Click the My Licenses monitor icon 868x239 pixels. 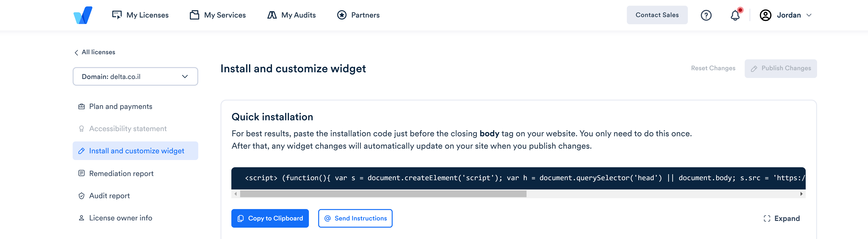[x=117, y=15]
